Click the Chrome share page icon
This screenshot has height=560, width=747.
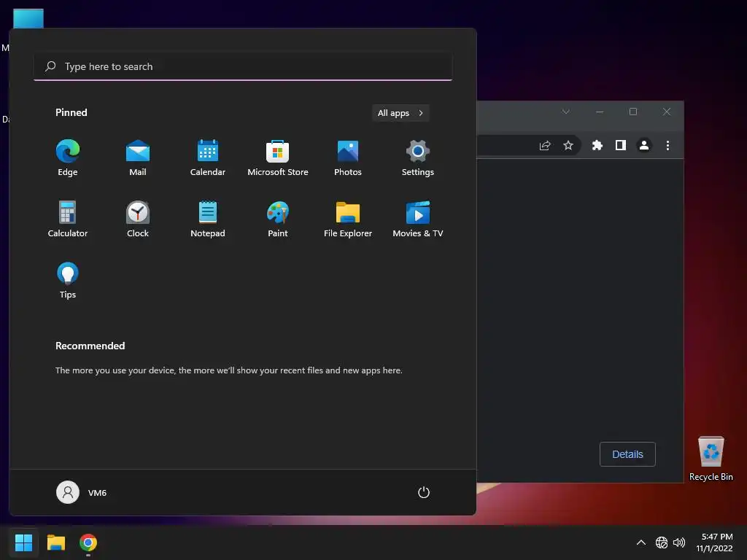pos(545,145)
